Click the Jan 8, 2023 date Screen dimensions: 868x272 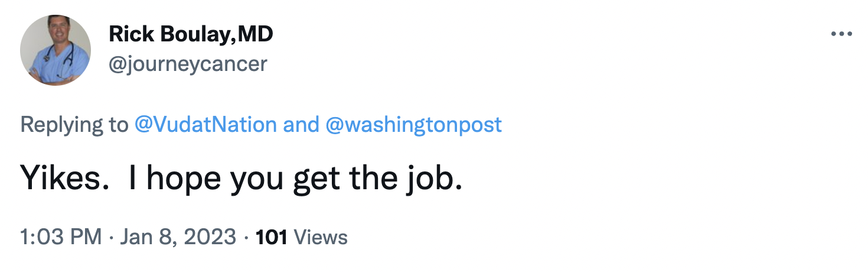pos(178,237)
